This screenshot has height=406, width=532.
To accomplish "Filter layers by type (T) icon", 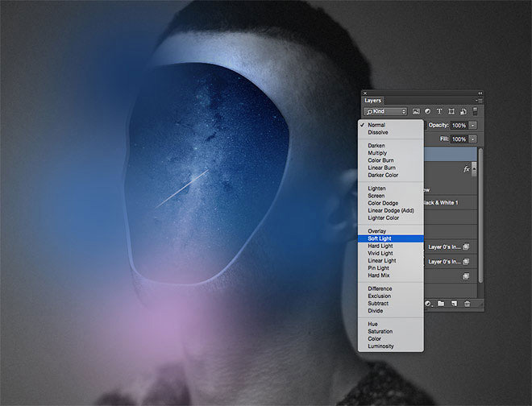I will (439, 111).
